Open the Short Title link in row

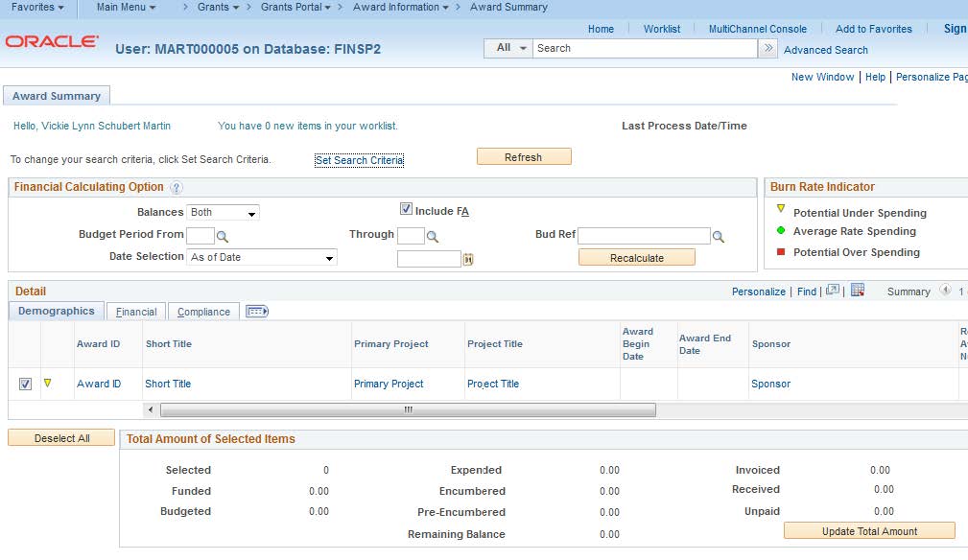[168, 384]
